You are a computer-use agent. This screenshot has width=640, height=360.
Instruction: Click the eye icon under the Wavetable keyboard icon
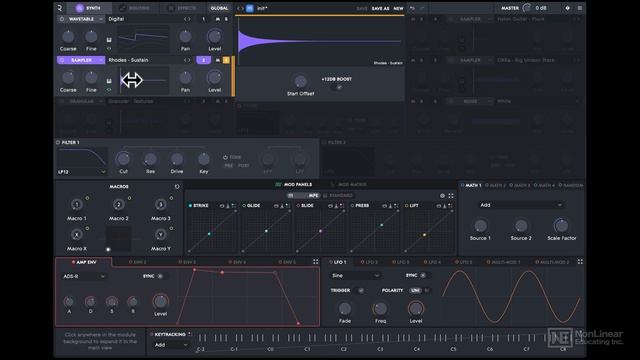click(x=109, y=48)
